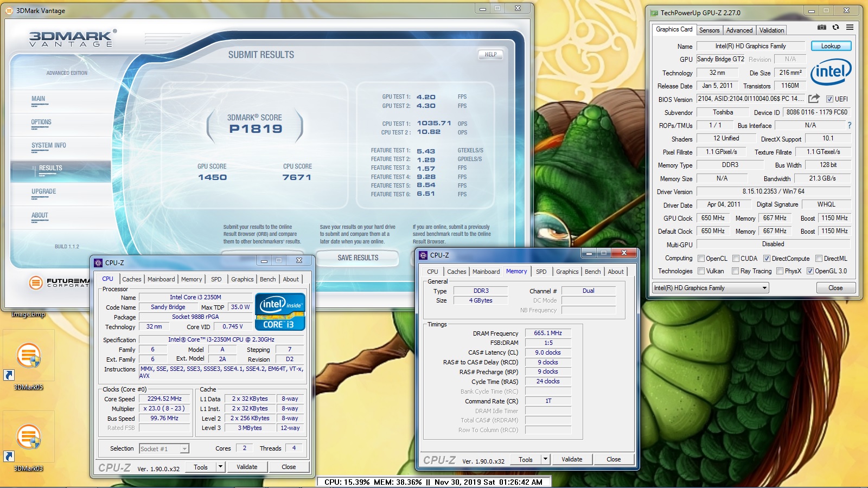Click the 3DMark Vantage title bar icon
The height and width of the screenshot is (488, 868).
click(x=9, y=10)
